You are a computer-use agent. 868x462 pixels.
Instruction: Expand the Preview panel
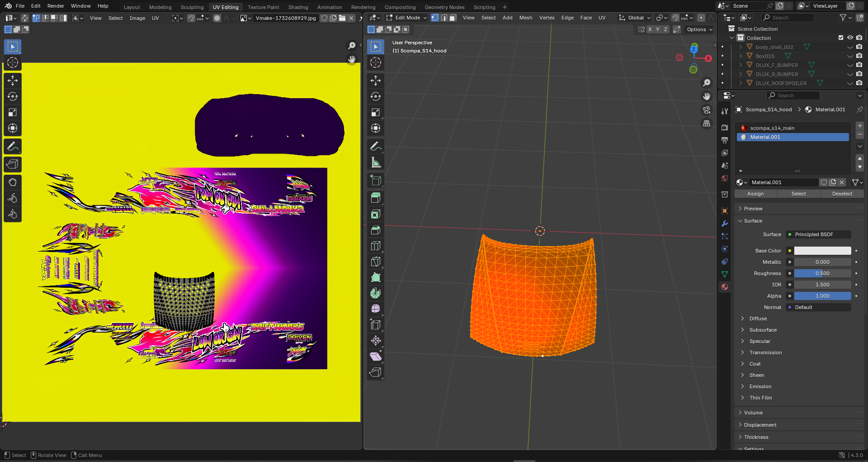point(753,209)
